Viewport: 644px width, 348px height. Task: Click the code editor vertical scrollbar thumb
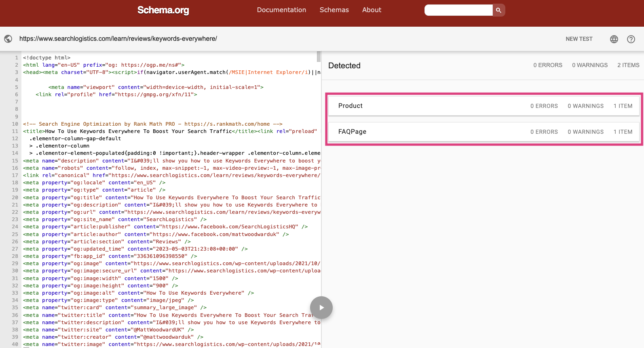[x=319, y=57]
